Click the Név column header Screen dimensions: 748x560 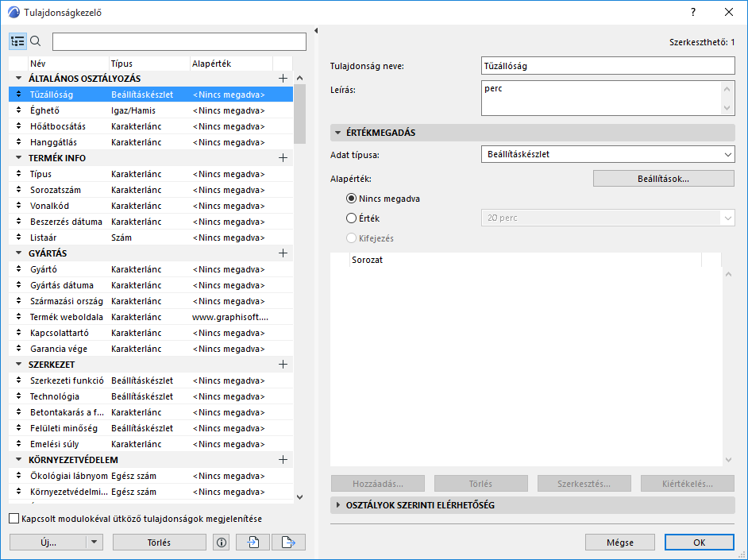(68, 64)
